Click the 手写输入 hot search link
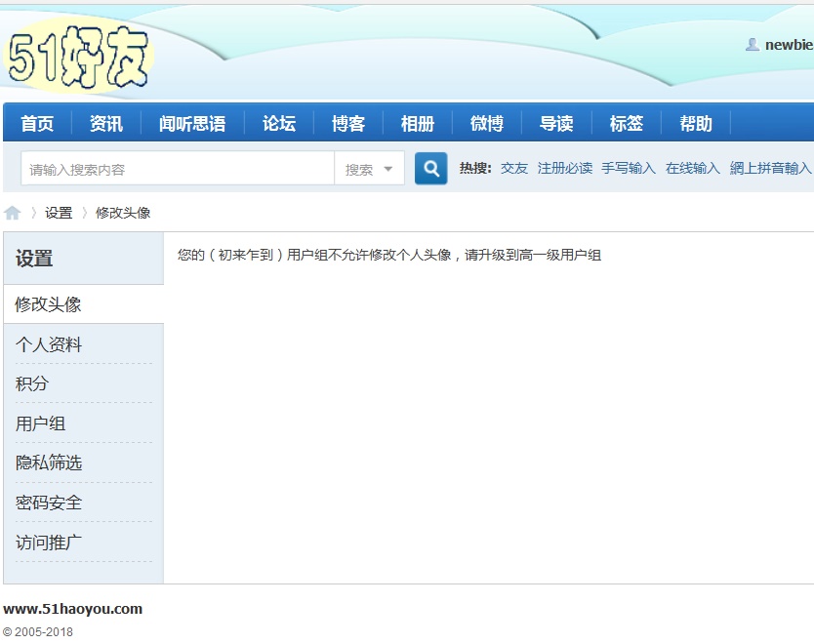Viewport: 814px width, 644px height. click(x=629, y=168)
